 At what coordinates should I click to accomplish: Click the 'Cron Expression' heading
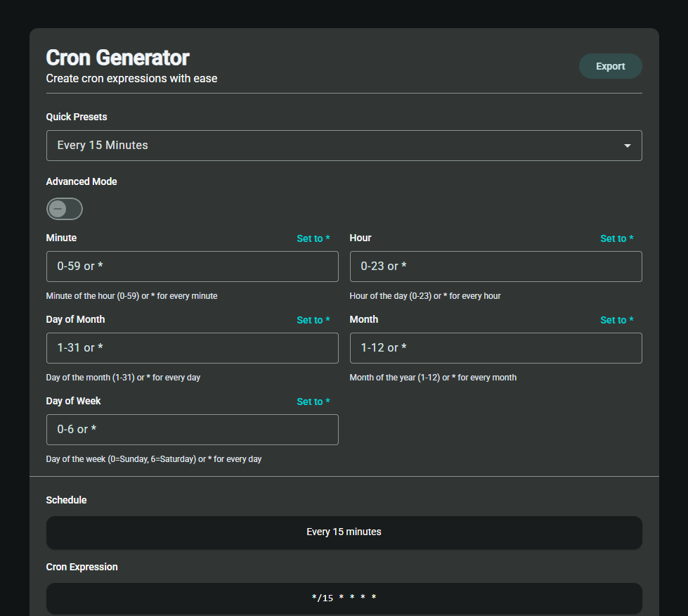pyautogui.click(x=82, y=567)
